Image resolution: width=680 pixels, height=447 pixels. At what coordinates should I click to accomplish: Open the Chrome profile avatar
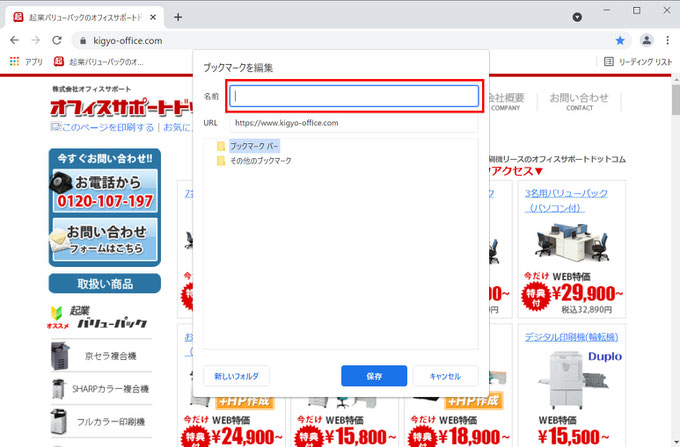tap(646, 40)
